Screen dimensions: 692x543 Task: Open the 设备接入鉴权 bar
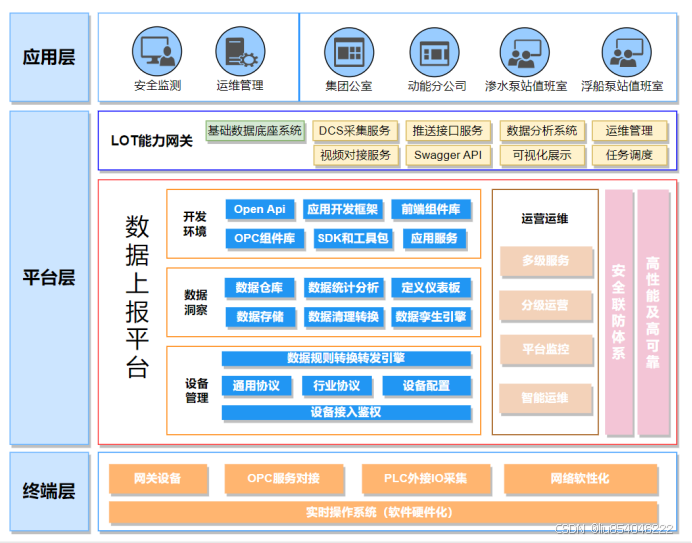tap(346, 412)
